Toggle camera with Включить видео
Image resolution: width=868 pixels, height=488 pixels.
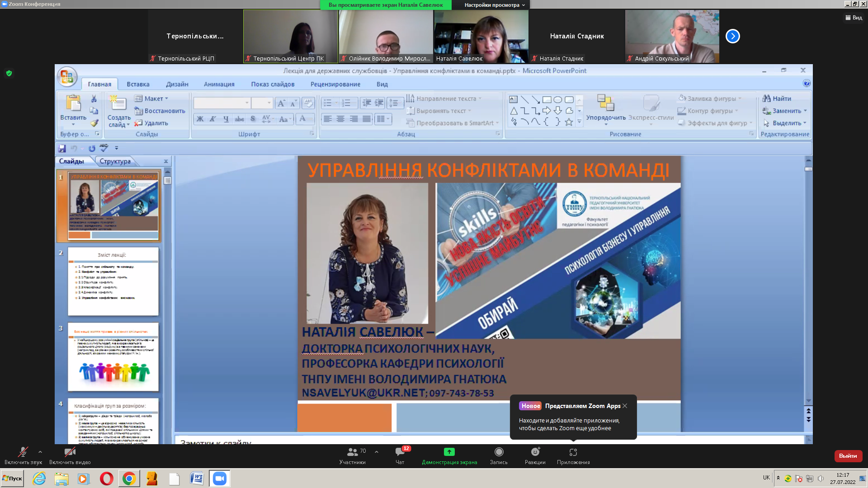point(70,452)
